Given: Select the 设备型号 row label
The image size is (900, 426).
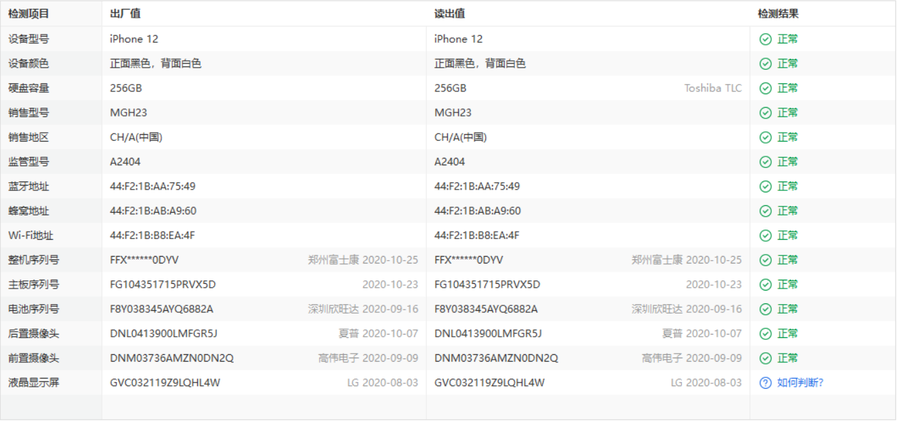Looking at the screenshot, I should (29, 39).
